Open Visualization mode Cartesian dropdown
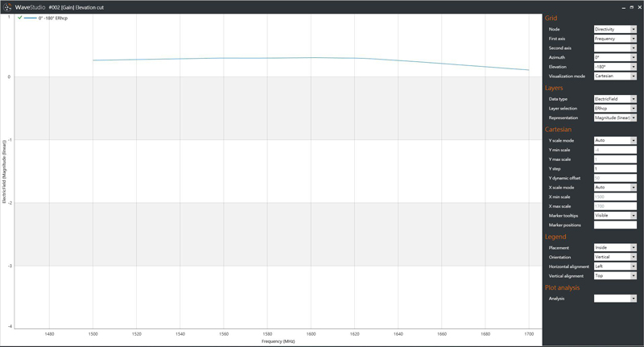The width and height of the screenshot is (644, 347). 615,76
